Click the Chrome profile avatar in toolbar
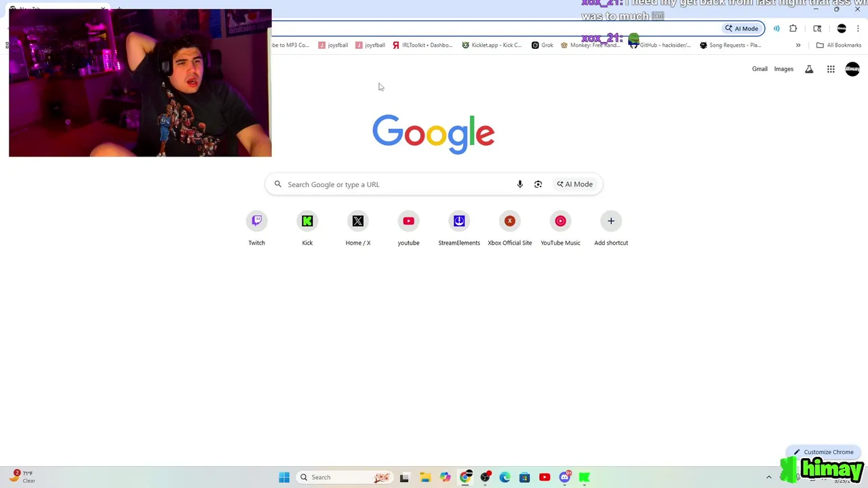This screenshot has height=488, width=868. (842, 28)
